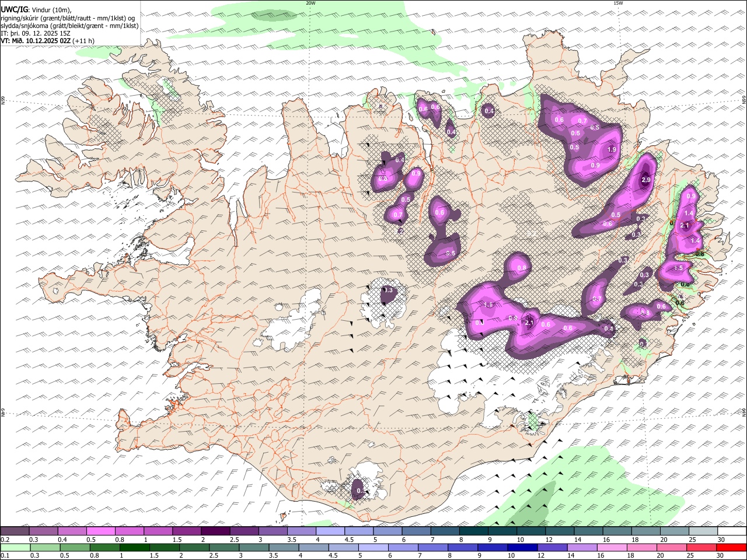The image size is (747, 560).
Task: Click the pale green 0.1 swatch in the lower legend
Action: [x=15, y=547]
